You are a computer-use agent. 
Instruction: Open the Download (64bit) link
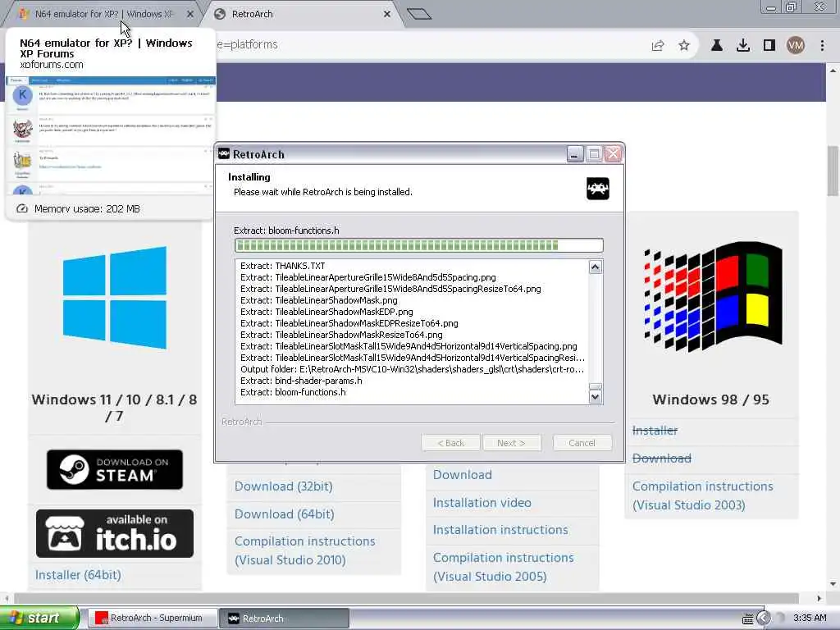click(285, 514)
